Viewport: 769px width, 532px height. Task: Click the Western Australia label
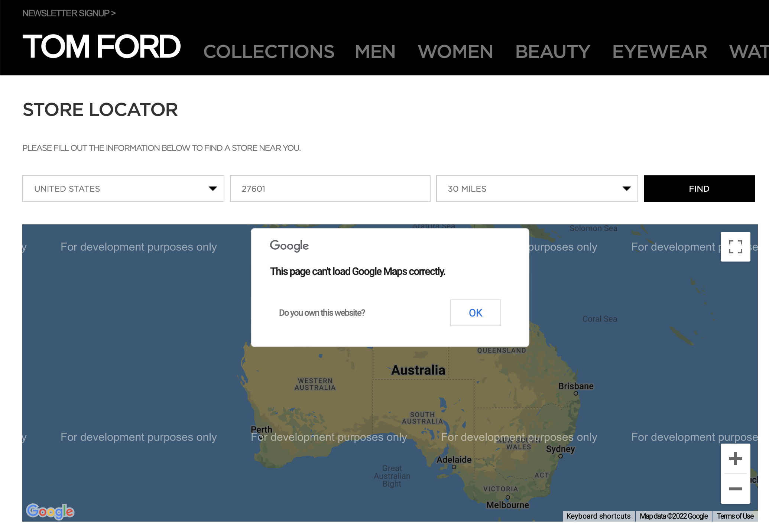coord(315,384)
